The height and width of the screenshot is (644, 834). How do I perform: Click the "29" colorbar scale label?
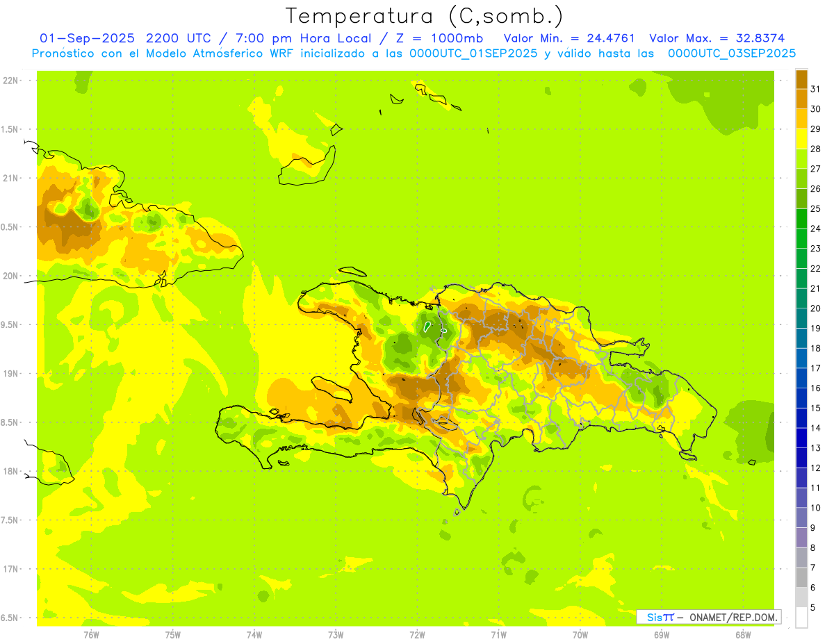point(816,129)
